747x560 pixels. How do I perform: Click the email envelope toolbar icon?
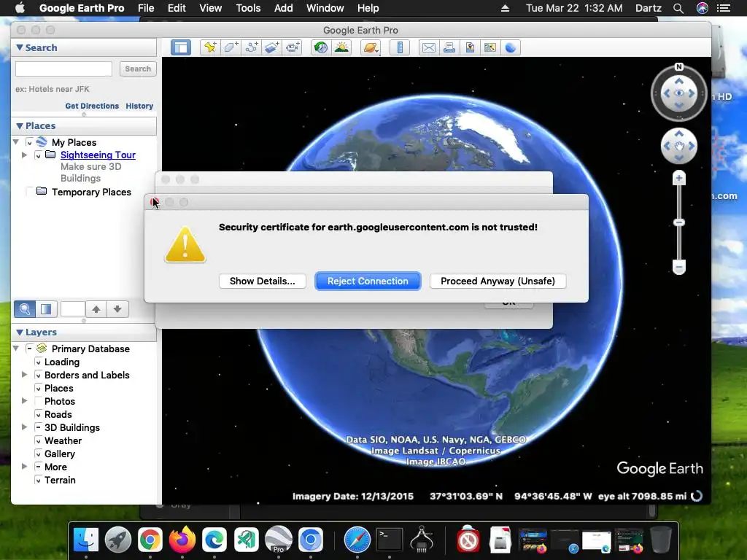[429, 47]
